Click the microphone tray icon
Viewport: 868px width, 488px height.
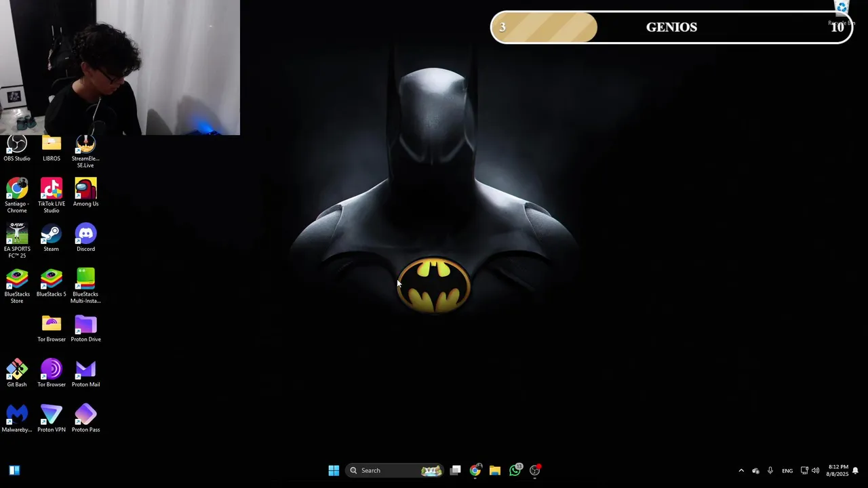(770, 470)
